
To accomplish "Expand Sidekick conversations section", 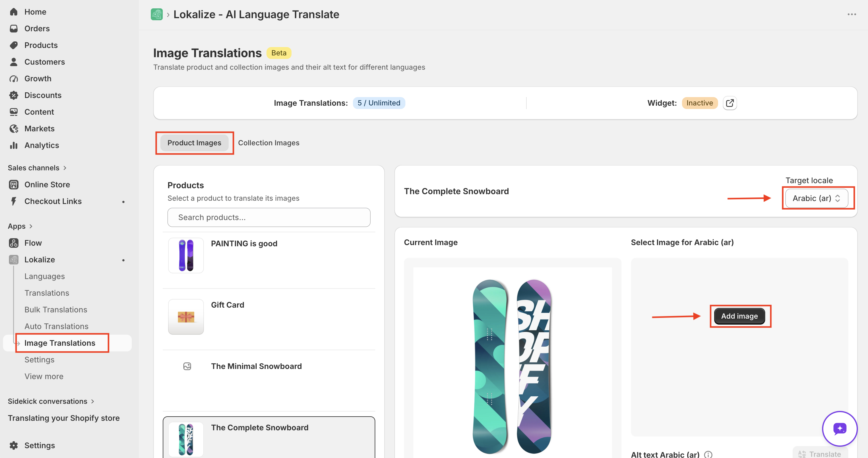I will [x=51, y=401].
